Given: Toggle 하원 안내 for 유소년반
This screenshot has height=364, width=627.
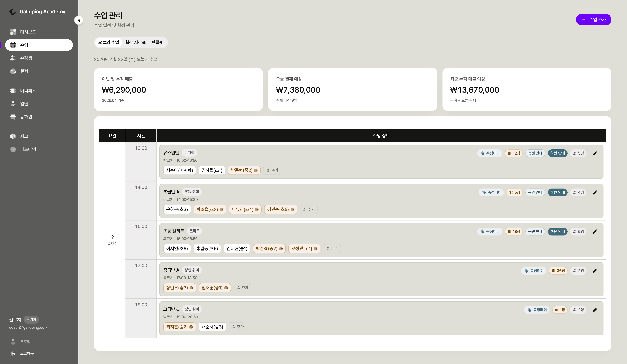Looking at the screenshot, I should 558,153.
